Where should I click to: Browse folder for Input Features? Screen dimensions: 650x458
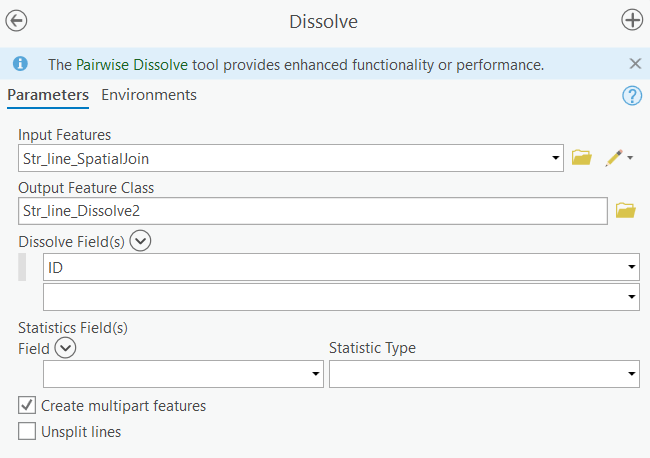coord(581,158)
